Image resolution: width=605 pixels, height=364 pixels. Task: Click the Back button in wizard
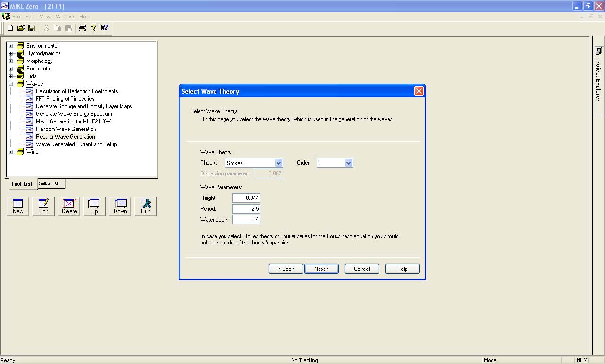286,269
